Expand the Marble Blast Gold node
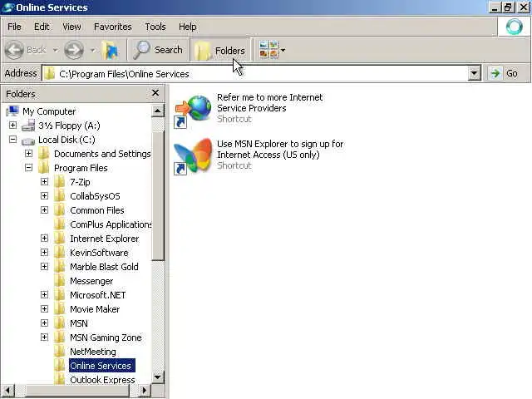532x399 pixels. (x=44, y=267)
